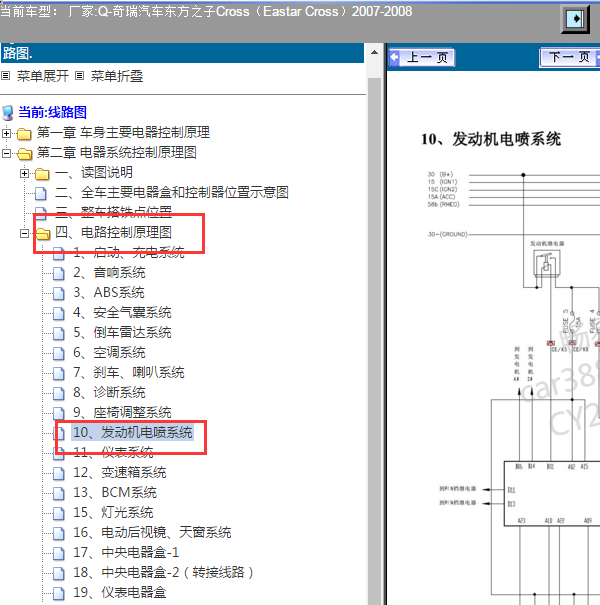Collapse the 四、电路控制原理图 node
This screenshot has height=605, width=600.
pyautogui.click(x=24, y=233)
